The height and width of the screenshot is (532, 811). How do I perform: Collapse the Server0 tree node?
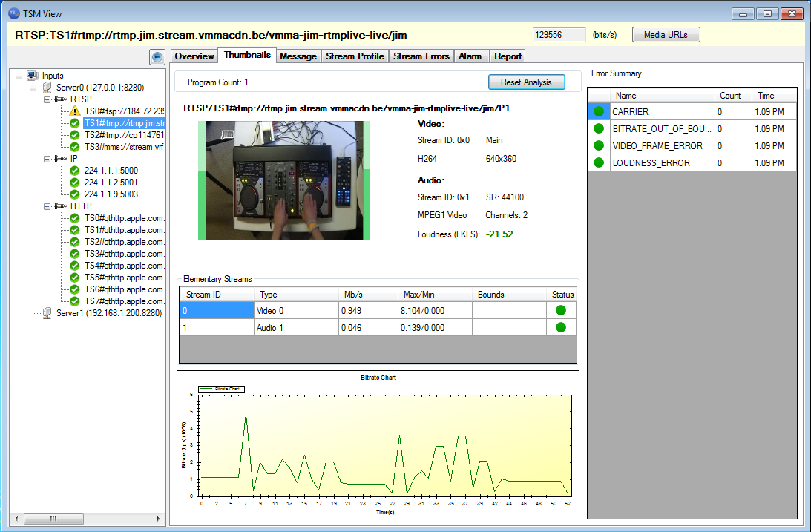pyautogui.click(x=33, y=88)
